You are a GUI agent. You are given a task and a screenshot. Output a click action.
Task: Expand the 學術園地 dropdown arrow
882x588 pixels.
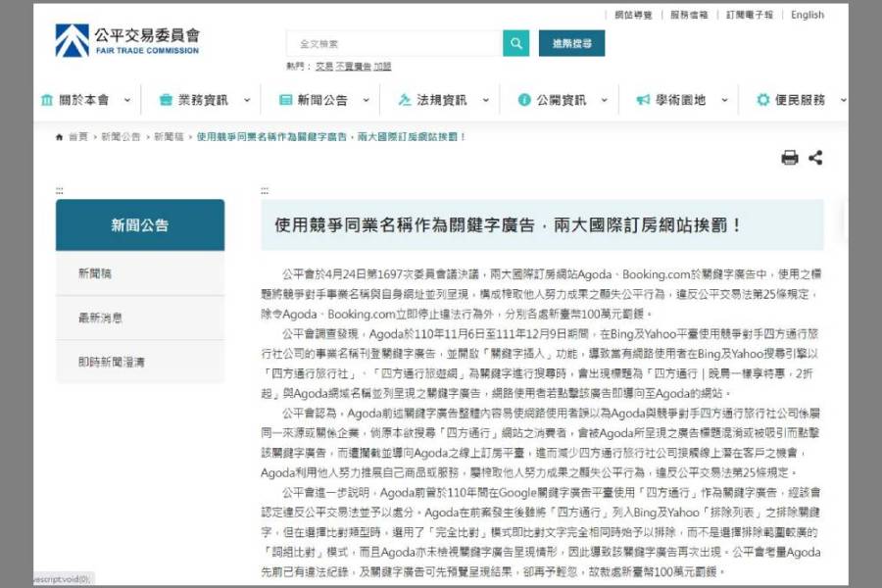724,101
